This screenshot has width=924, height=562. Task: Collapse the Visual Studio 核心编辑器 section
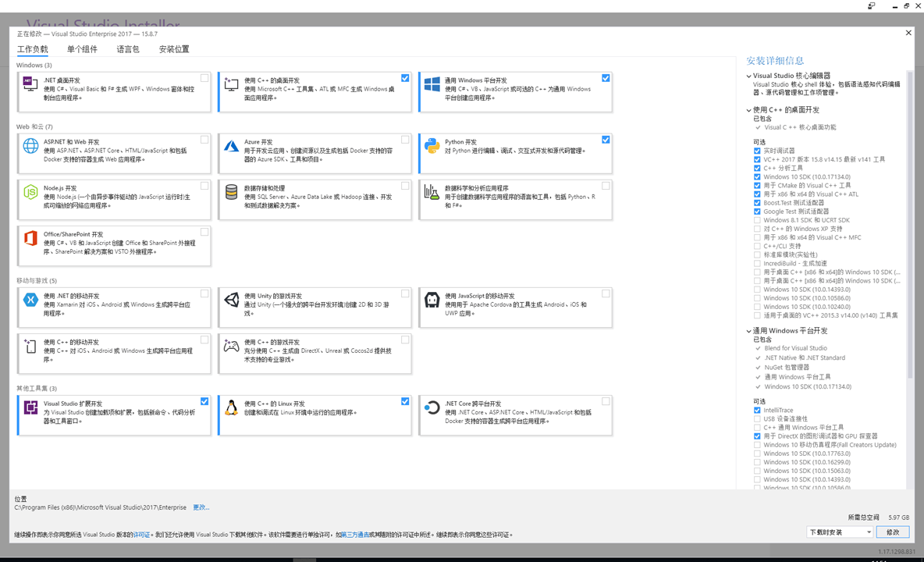tap(747, 77)
